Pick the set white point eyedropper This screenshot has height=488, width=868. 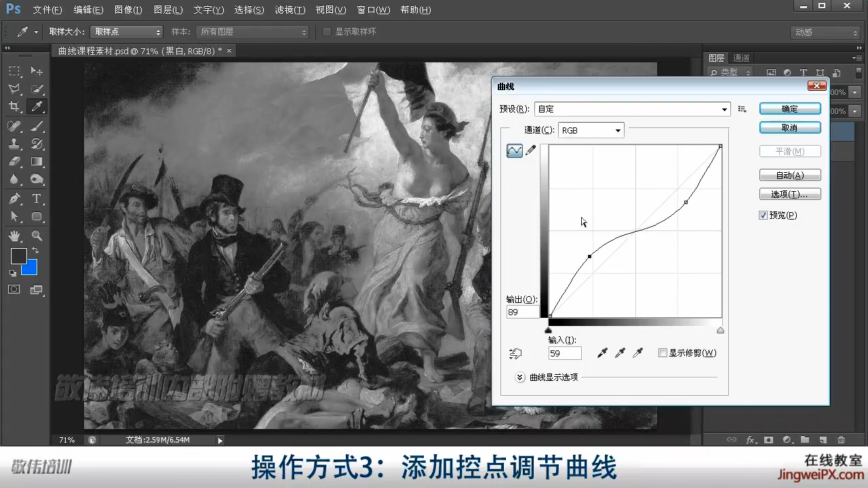click(637, 353)
